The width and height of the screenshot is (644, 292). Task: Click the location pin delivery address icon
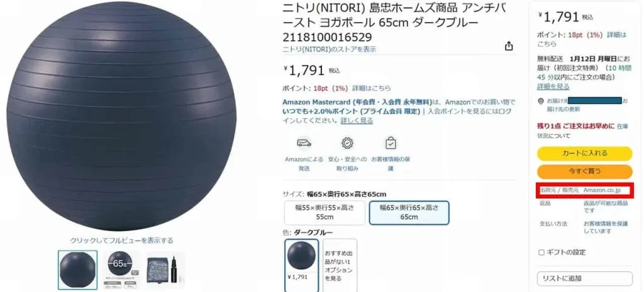point(540,101)
